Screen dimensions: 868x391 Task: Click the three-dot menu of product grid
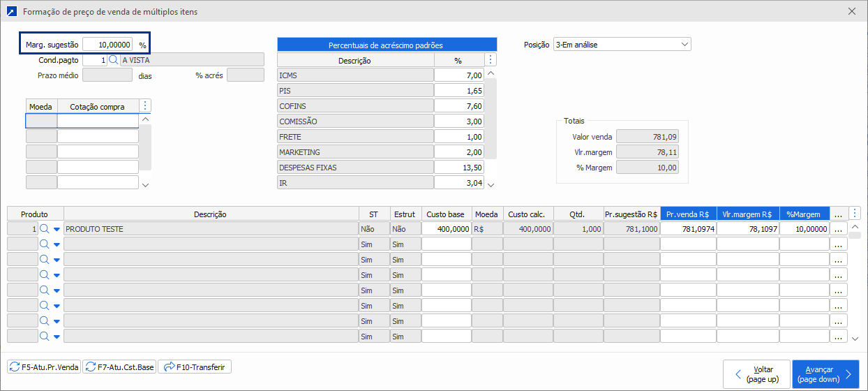tap(855, 214)
